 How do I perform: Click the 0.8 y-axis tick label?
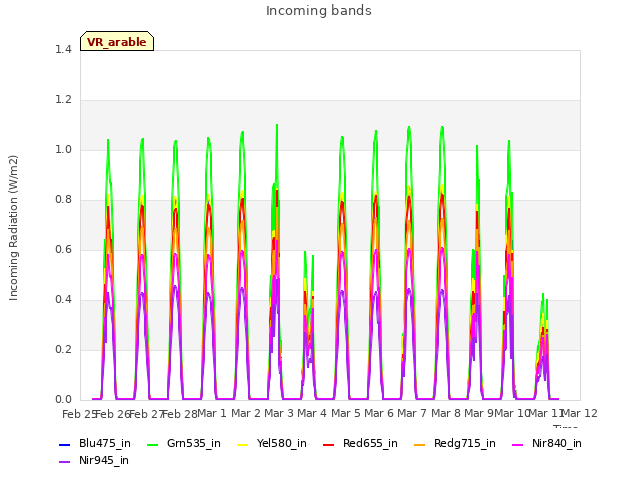coord(63,200)
